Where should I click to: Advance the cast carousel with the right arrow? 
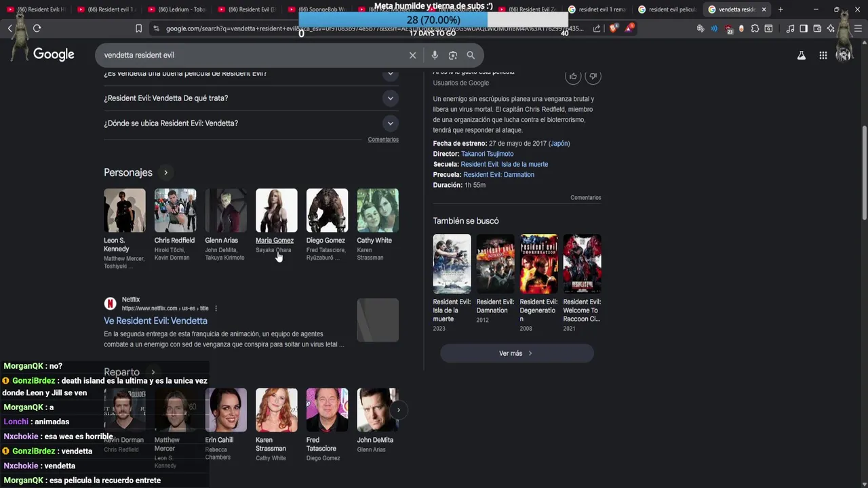(398, 409)
